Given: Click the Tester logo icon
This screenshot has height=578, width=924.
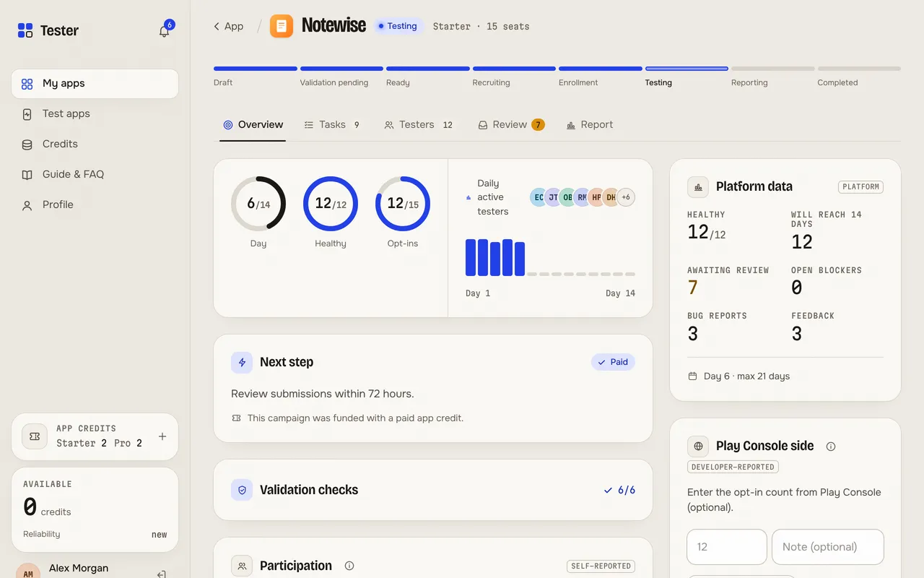Looking at the screenshot, I should click(25, 30).
